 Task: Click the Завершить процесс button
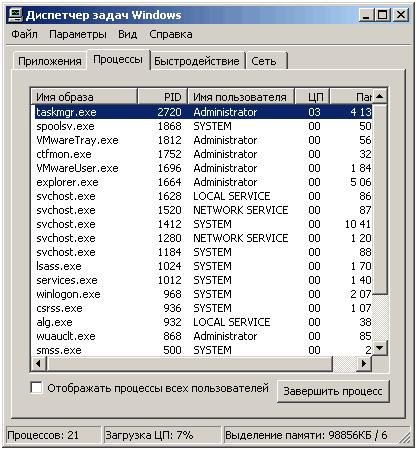click(333, 391)
